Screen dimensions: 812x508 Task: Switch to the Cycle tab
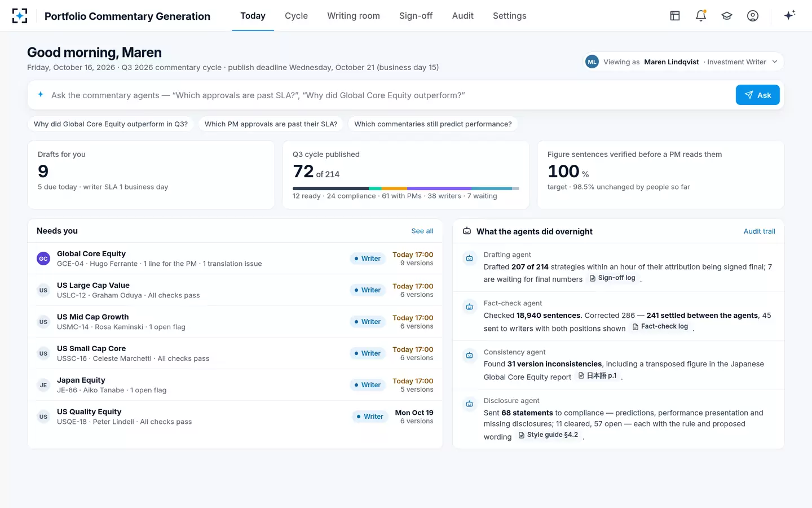click(296, 16)
